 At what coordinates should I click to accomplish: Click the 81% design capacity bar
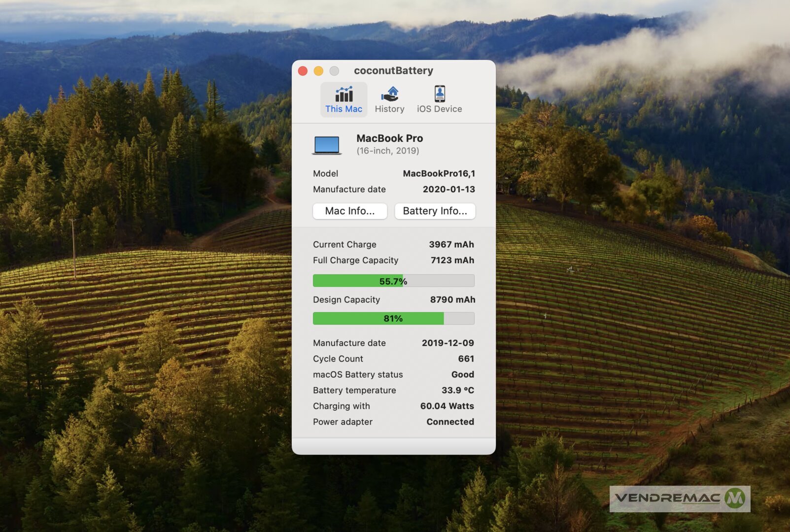tap(393, 319)
